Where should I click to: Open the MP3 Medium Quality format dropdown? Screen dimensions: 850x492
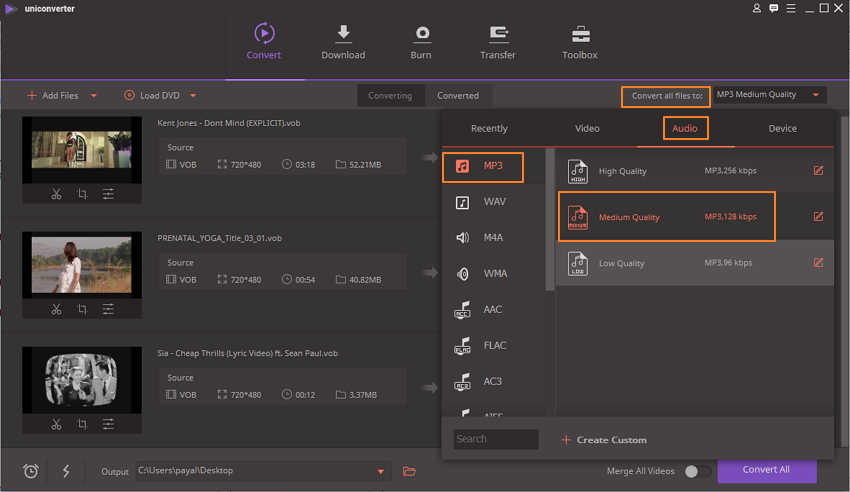click(x=770, y=95)
